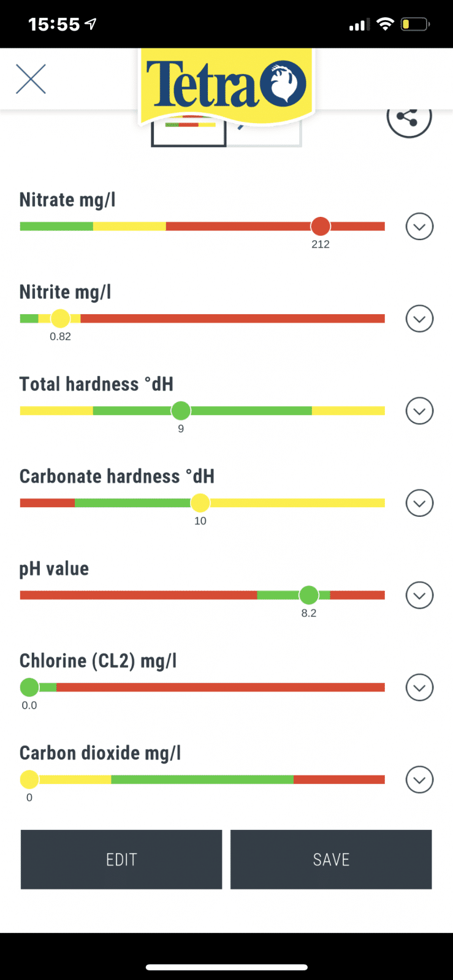The height and width of the screenshot is (980, 453).
Task: Expand the Chlorine (CL2) details chevron
Action: click(x=419, y=687)
